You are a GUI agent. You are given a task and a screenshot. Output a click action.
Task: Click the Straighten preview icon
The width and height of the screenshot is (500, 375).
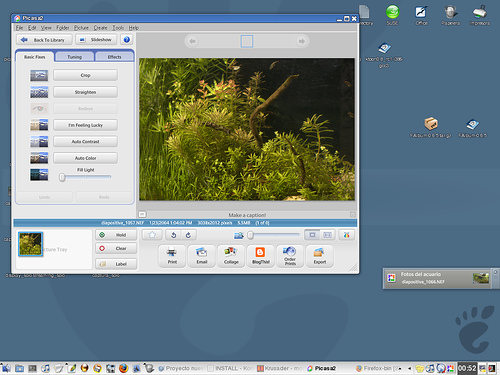[39, 92]
